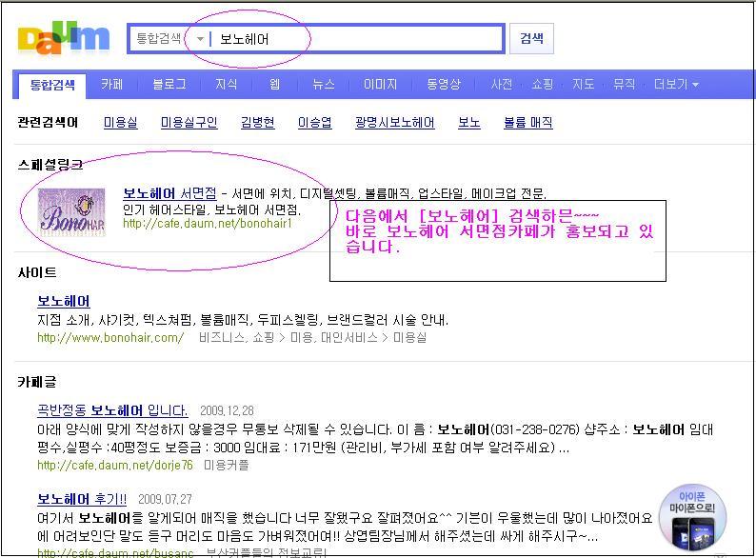Click related search term 미용실

121,123
